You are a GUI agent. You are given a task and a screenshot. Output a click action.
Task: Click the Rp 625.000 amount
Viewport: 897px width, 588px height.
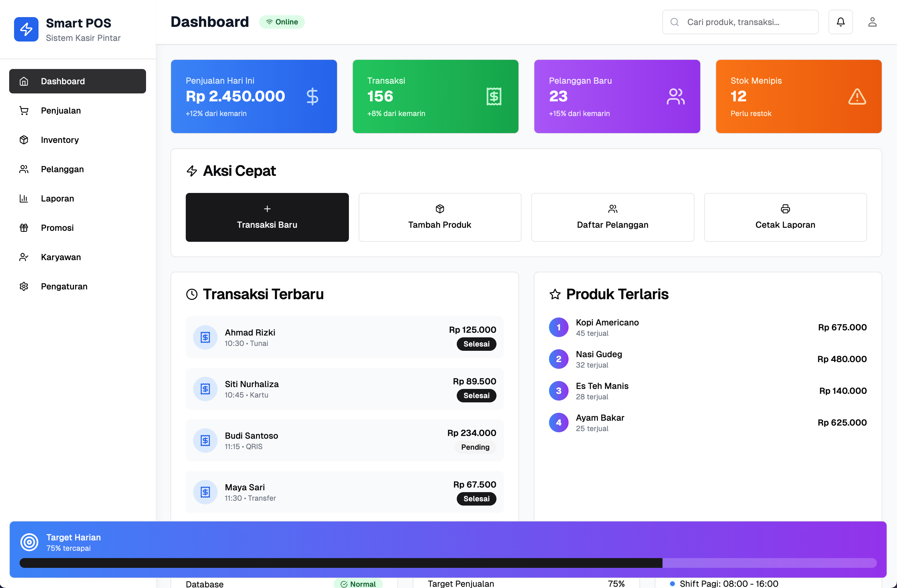click(x=842, y=423)
